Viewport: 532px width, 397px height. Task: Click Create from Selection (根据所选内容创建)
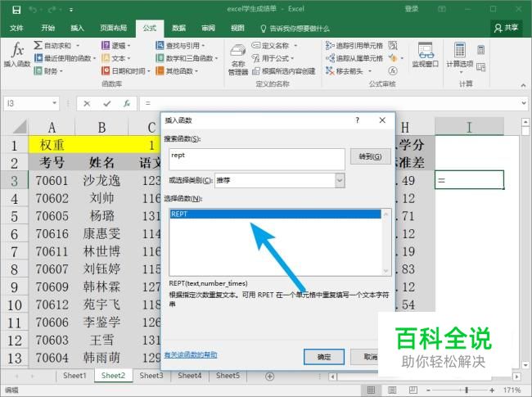click(x=284, y=71)
